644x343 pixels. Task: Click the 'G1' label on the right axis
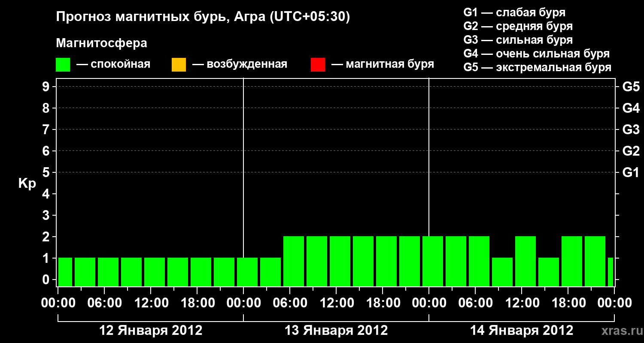(x=631, y=172)
